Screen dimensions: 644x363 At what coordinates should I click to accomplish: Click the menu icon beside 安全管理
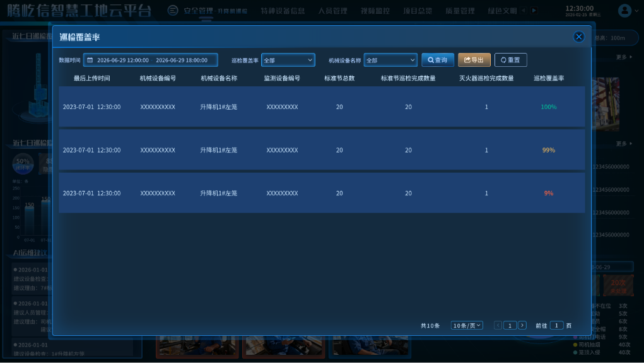click(172, 11)
